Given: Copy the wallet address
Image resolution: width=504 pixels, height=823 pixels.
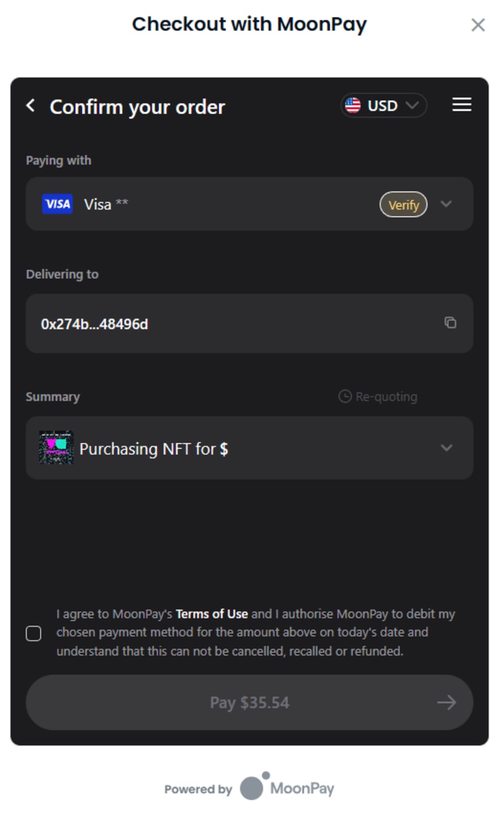Looking at the screenshot, I should 450,322.
